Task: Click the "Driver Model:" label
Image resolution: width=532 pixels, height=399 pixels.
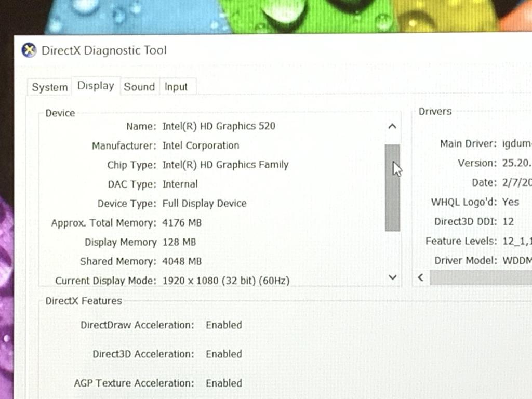Action: coord(465,261)
